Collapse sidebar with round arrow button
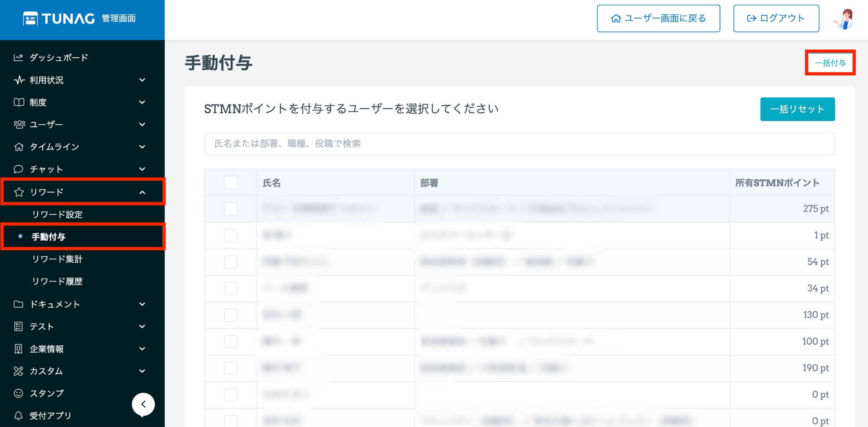 tap(143, 404)
